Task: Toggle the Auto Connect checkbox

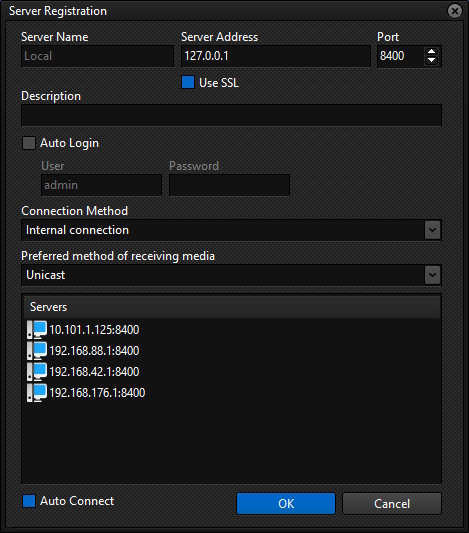Action: [x=29, y=501]
